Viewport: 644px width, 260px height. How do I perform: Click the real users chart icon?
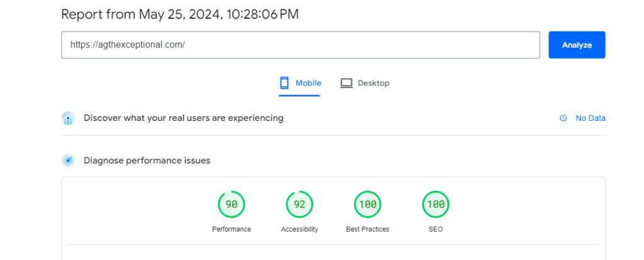pyautogui.click(x=68, y=118)
